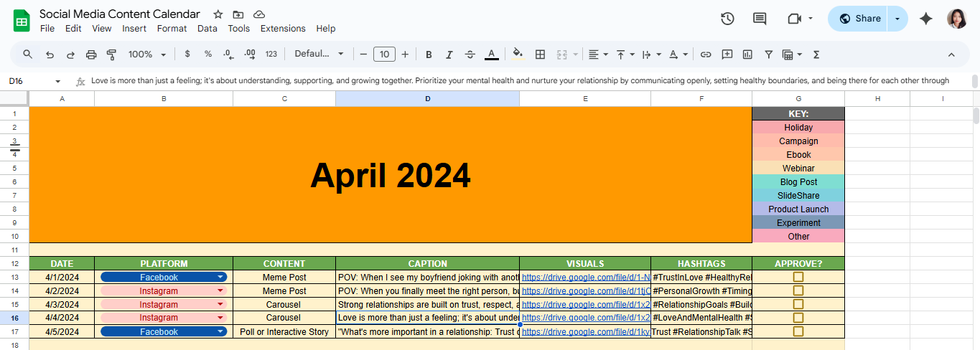Insert a chart using toolbar icon

tap(747, 55)
